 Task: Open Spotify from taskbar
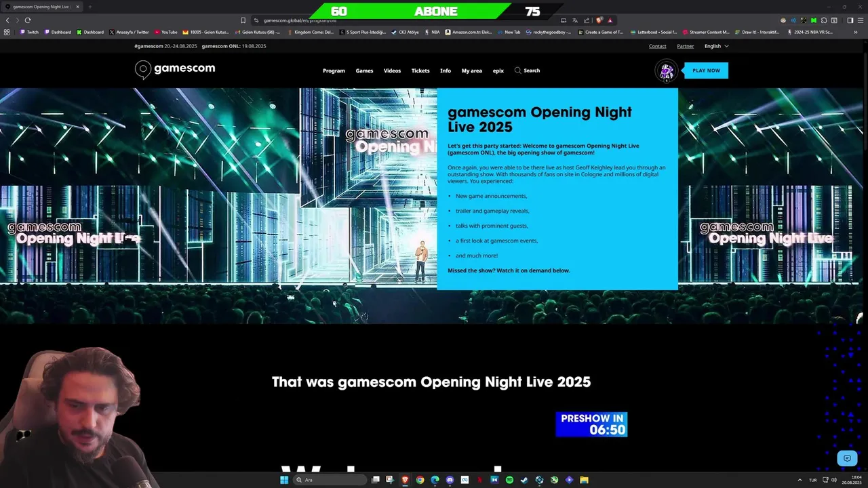pos(509,480)
